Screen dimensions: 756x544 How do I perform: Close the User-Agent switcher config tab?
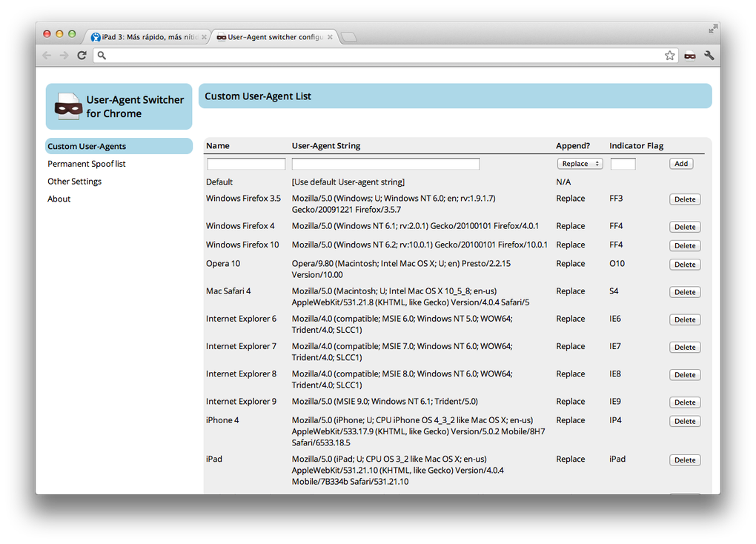coord(330,37)
